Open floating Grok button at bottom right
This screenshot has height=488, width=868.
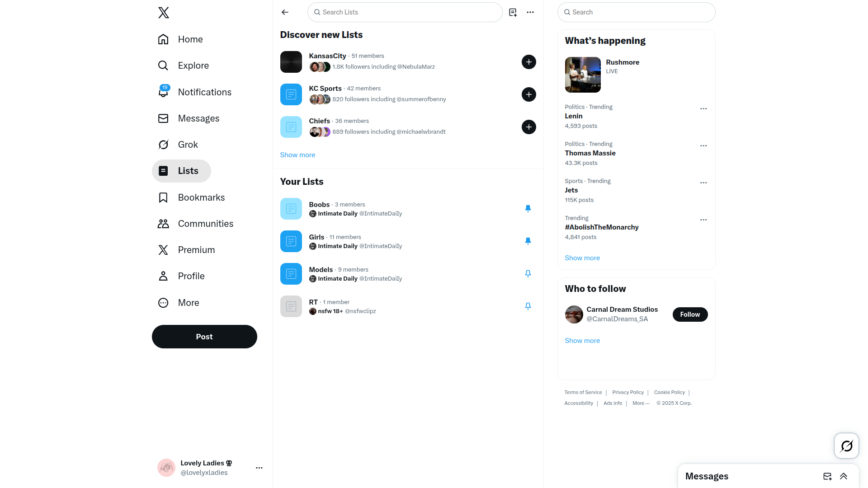[846, 446]
